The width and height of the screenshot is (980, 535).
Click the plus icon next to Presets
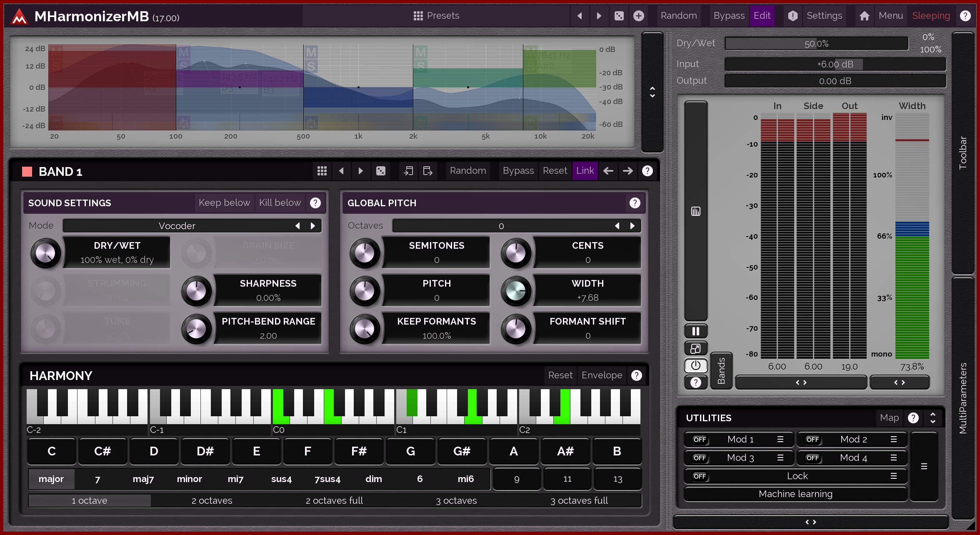coord(638,16)
